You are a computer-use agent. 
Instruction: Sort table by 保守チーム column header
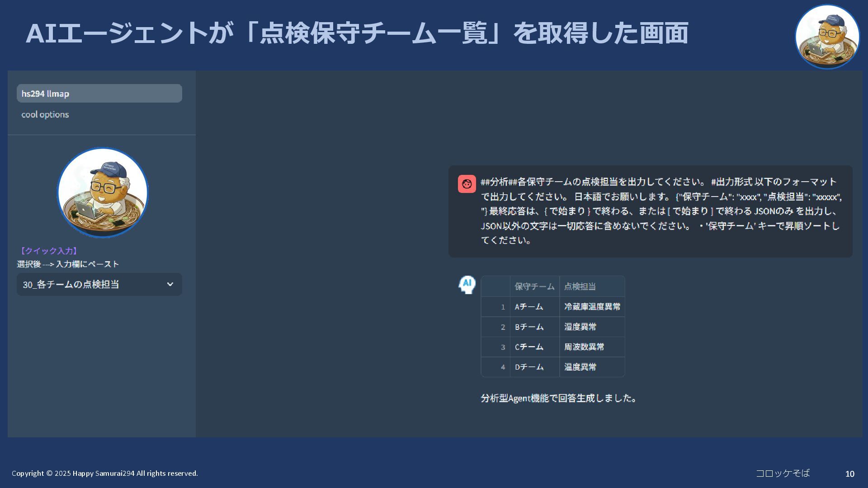pyautogui.click(x=534, y=286)
